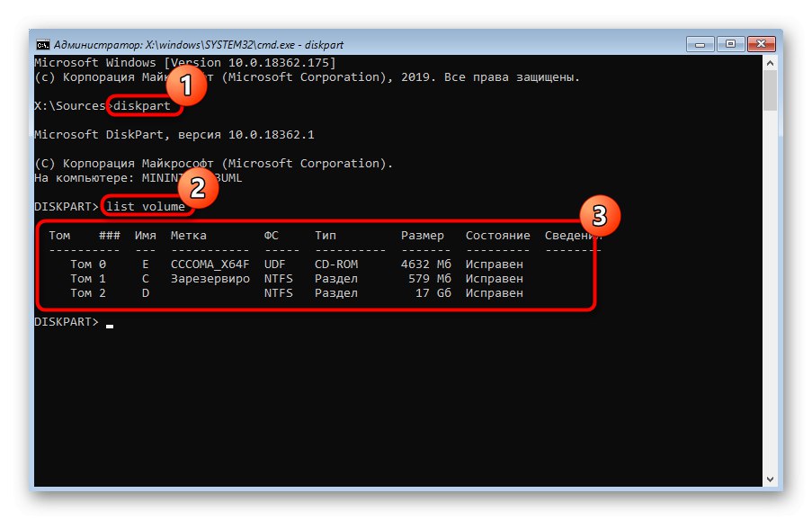
Task: Maximize the diskpart command window
Action: pyautogui.click(x=730, y=45)
